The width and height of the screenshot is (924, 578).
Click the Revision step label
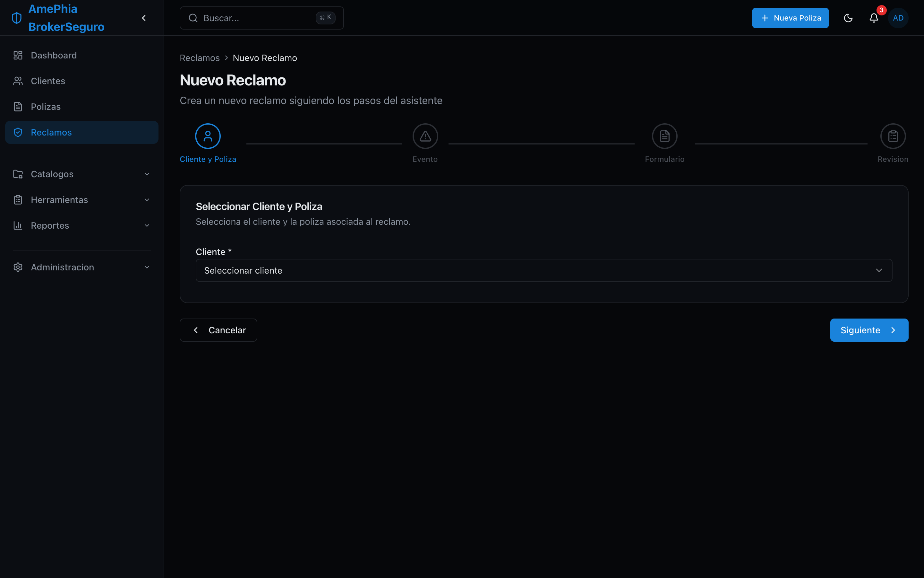893,159
